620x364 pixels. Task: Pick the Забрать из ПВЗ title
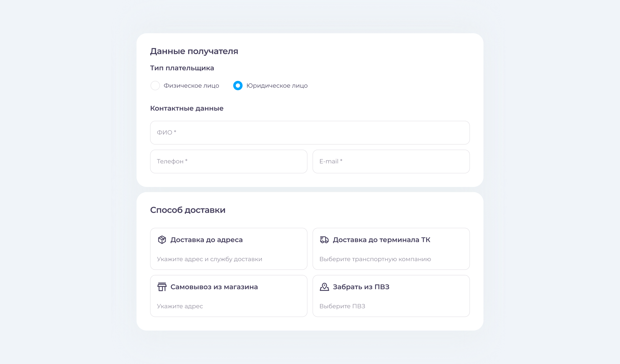[361, 287]
